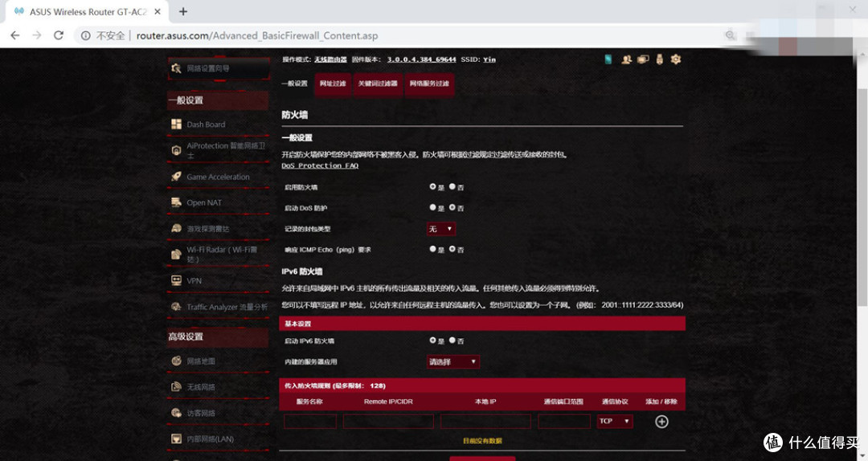Viewport: 868px width, 461px height.
Task: Set 启用防火墙 (enable firewall) to 否
Action: (x=452, y=187)
